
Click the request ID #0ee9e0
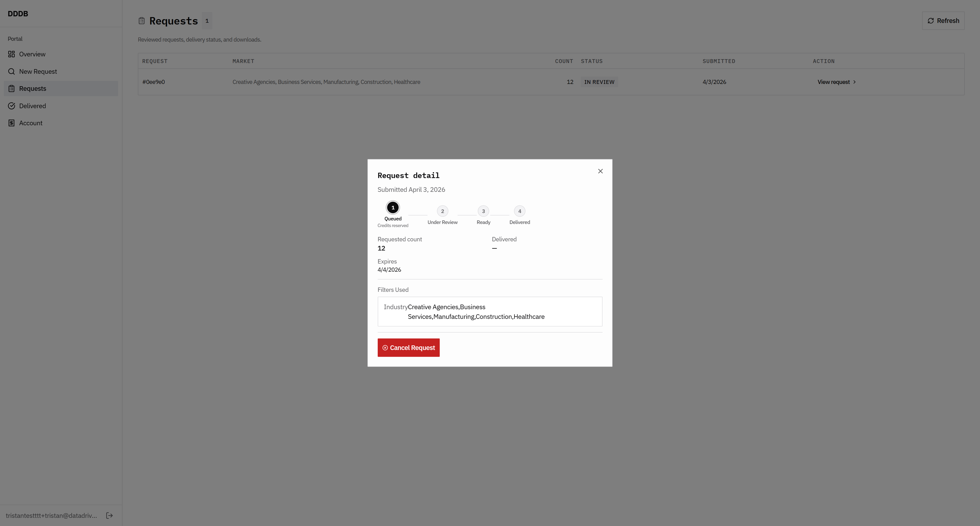coord(153,82)
